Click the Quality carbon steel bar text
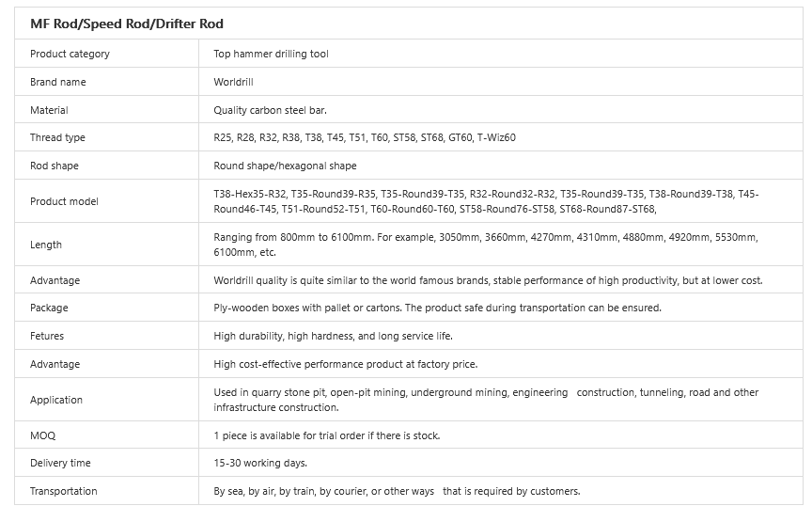 tap(270, 110)
